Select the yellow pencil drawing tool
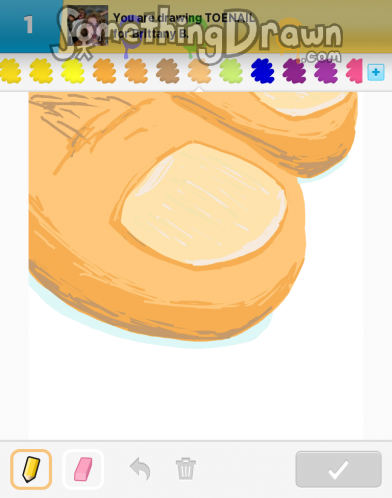 pos(31,469)
